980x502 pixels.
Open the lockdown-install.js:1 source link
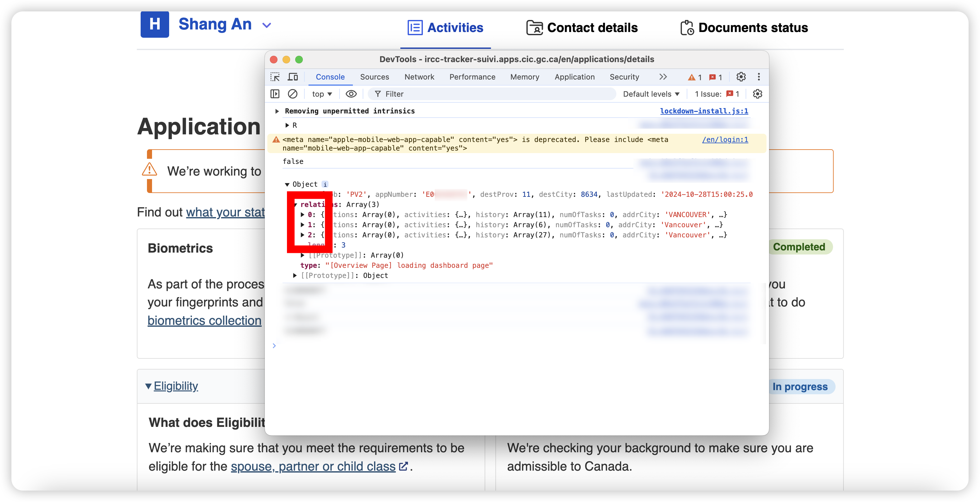(704, 111)
